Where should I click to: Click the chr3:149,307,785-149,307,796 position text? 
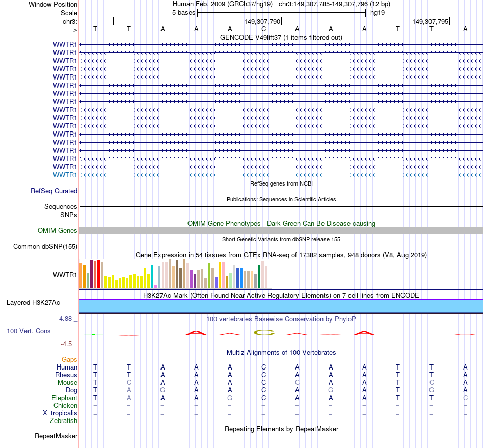(x=334, y=4)
